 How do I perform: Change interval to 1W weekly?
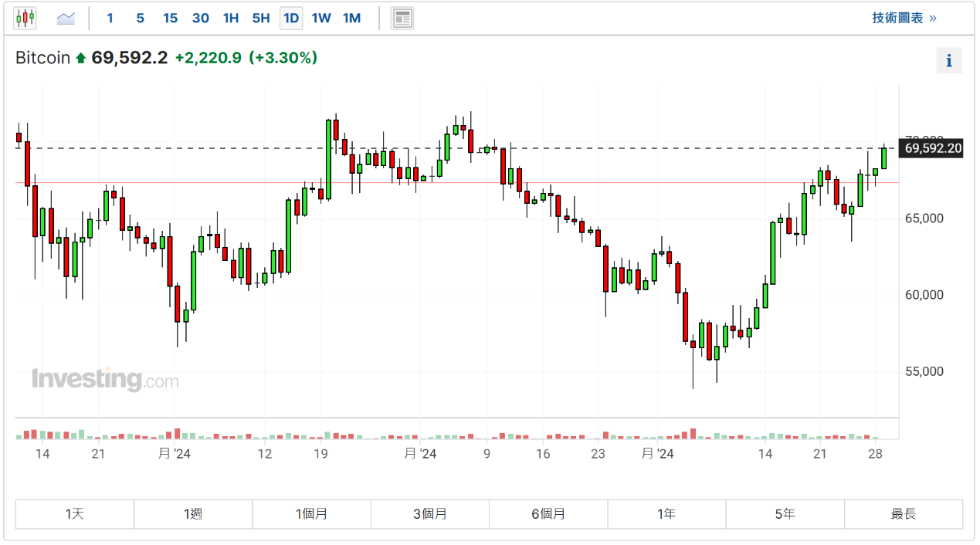tap(321, 18)
